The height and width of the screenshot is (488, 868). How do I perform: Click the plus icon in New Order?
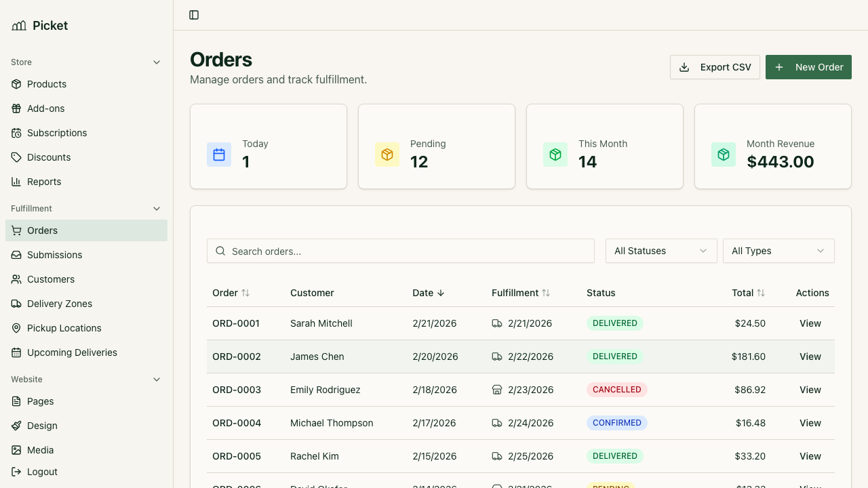click(x=779, y=67)
